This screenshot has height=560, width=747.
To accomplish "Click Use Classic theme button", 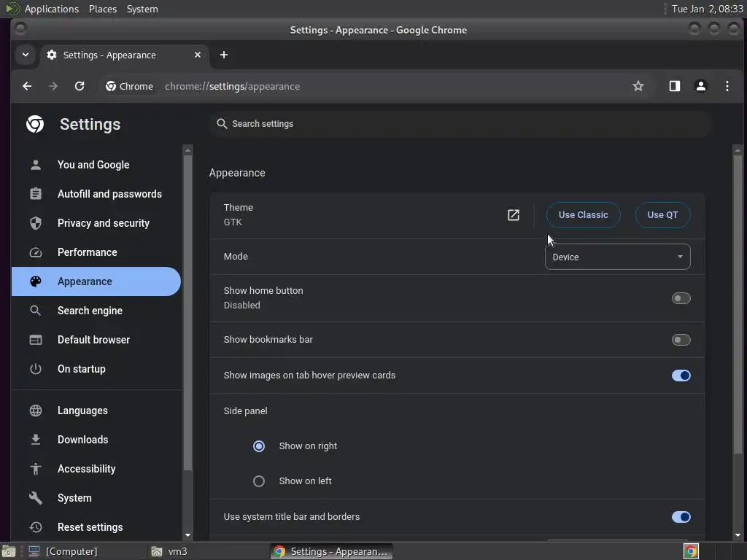I will (583, 215).
